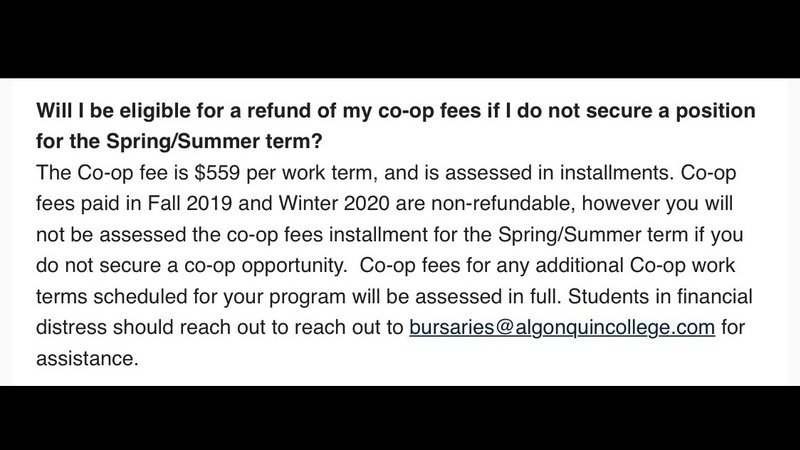This screenshot has width=800, height=450.
Task: Click the word "non-refundable" in the text
Action: pos(503,203)
